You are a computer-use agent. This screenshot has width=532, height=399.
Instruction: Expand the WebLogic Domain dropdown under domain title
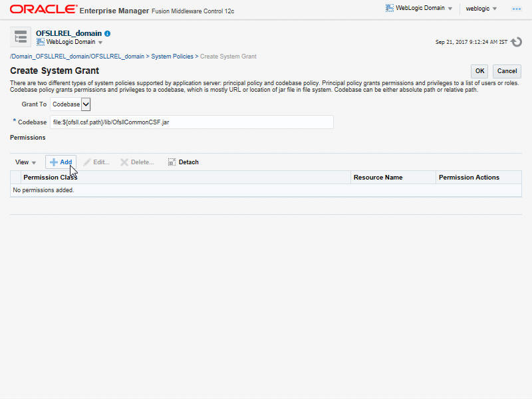(100, 43)
